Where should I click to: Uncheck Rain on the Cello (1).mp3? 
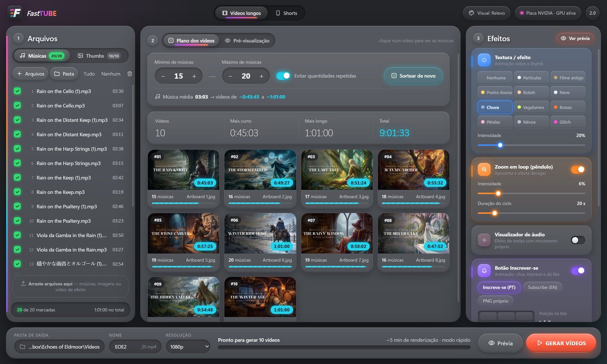[17, 91]
